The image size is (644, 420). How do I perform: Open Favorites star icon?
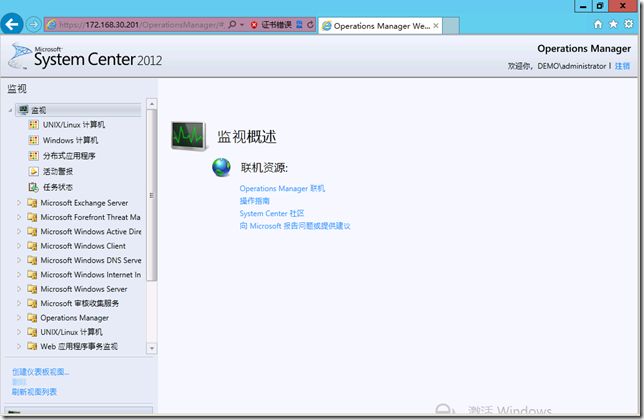[613, 24]
